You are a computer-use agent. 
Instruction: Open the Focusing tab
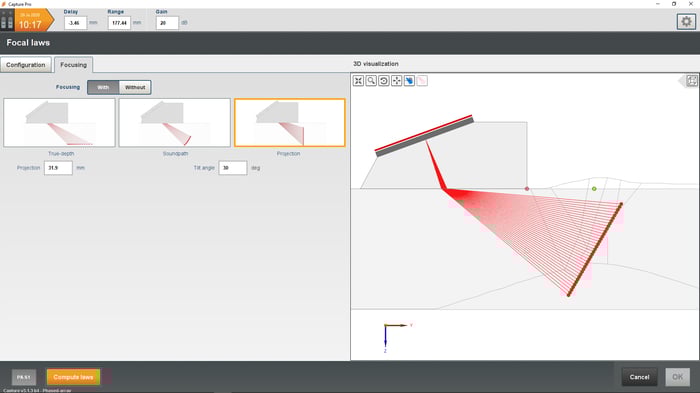point(74,65)
